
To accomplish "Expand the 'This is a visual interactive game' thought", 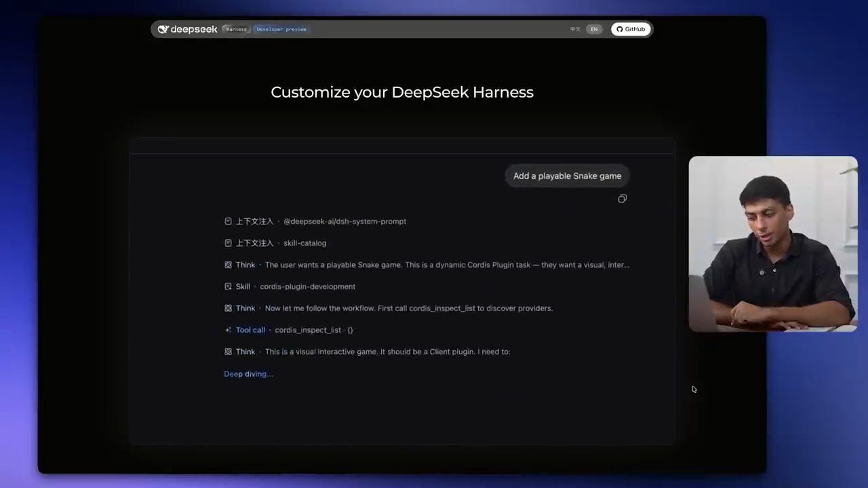I will 367,352.
